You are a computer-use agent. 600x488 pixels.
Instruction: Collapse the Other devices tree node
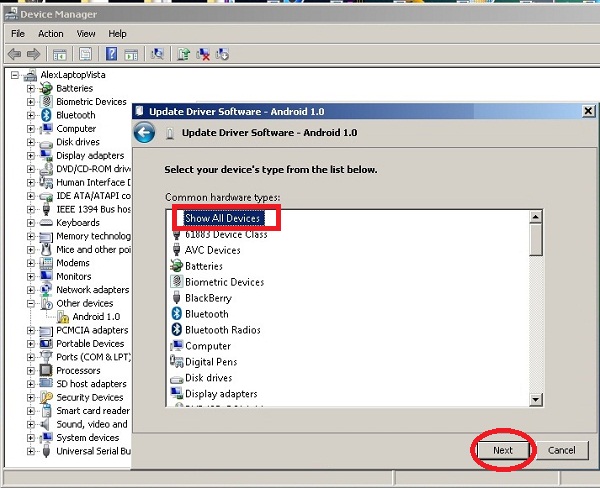(x=31, y=304)
